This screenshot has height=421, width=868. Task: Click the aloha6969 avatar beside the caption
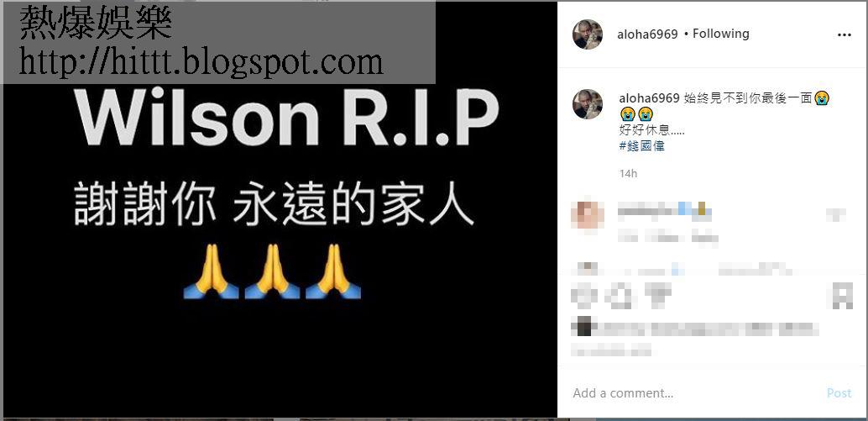coord(588,104)
